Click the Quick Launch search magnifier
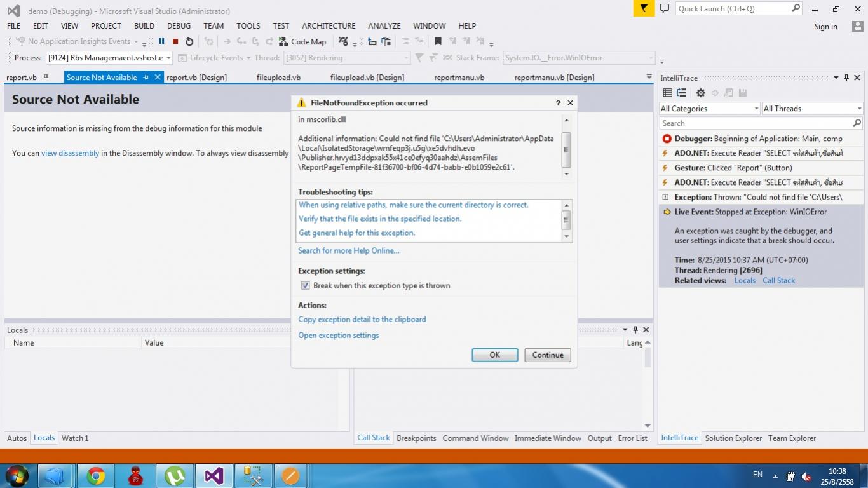 coord(796,8)
